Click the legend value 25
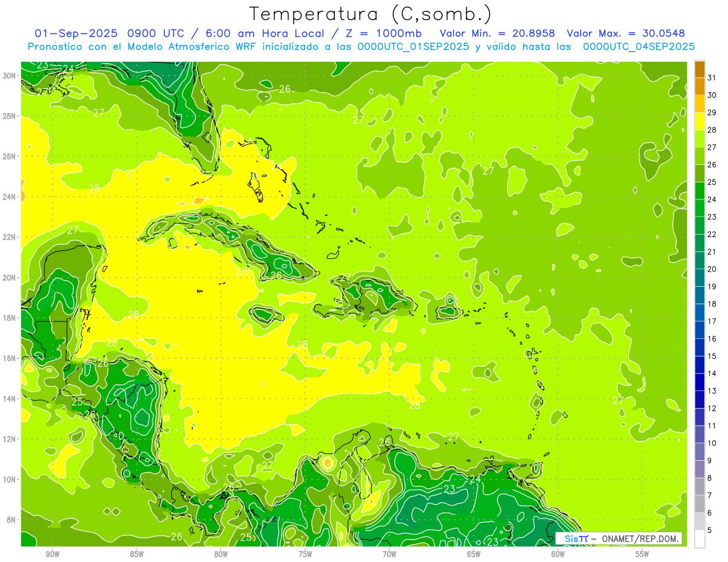728x562 pixels. pyautogui.click(x=712, y=182)
